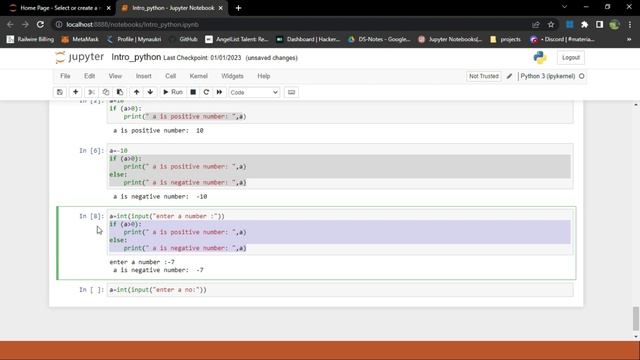Toggle the browser side panel icon

click(599, 24)
